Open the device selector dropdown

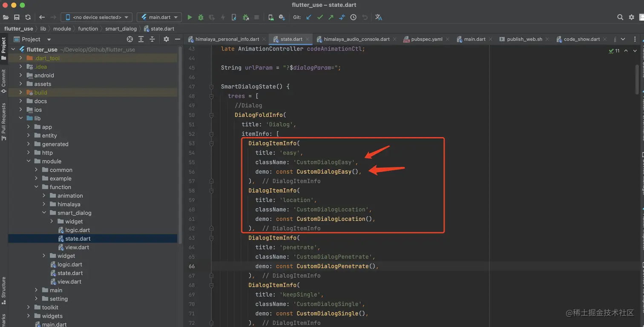coord(97,17)
